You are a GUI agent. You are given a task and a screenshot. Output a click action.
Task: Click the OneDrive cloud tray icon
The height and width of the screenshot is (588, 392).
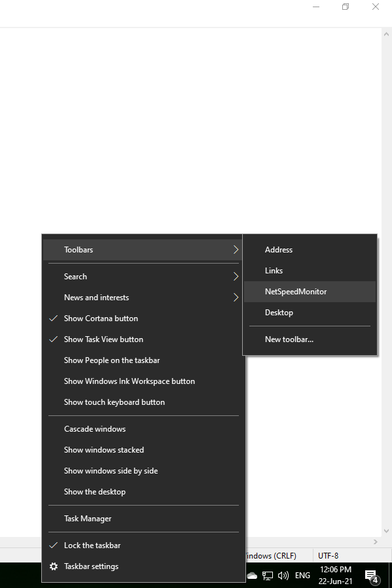click(252, 576)
